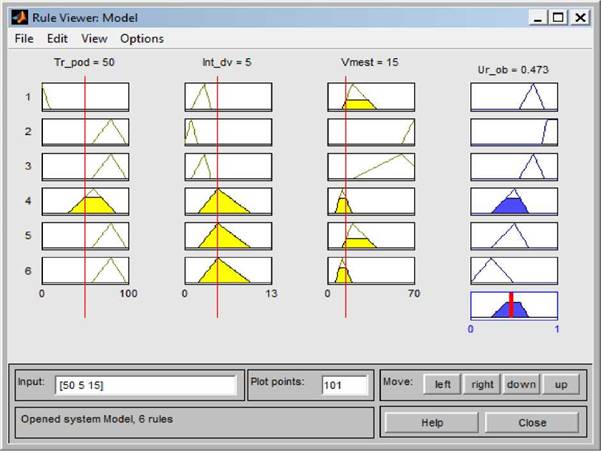Click the Int_dv = 5 label
Screen dimensions: 601x451
coord(227,62)
